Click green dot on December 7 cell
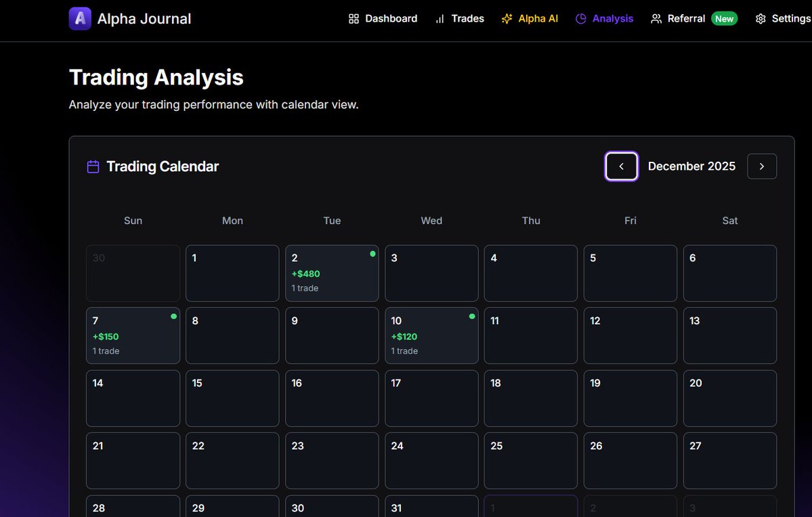 pos(173,316)
